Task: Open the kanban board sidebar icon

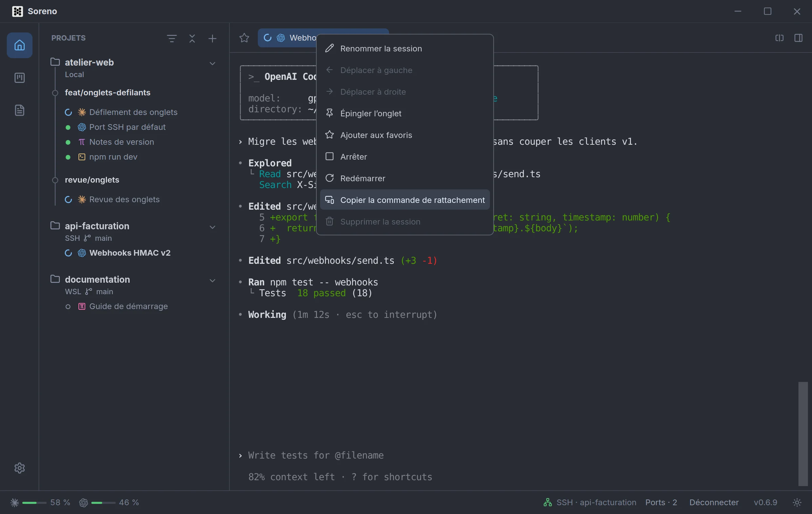Action: 20,78
